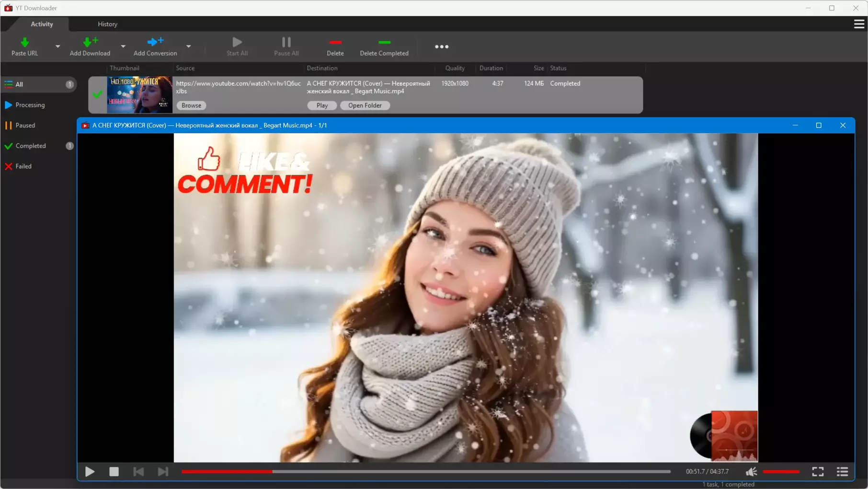Click the Duration column header
The image size is (868, 489).
pos(491,68)
